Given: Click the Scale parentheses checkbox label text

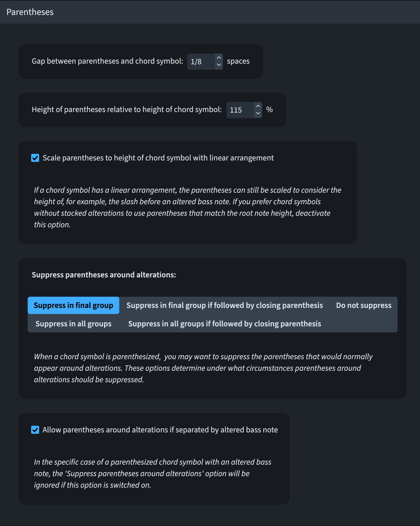Looking at the screenshot, I should 158,158.
